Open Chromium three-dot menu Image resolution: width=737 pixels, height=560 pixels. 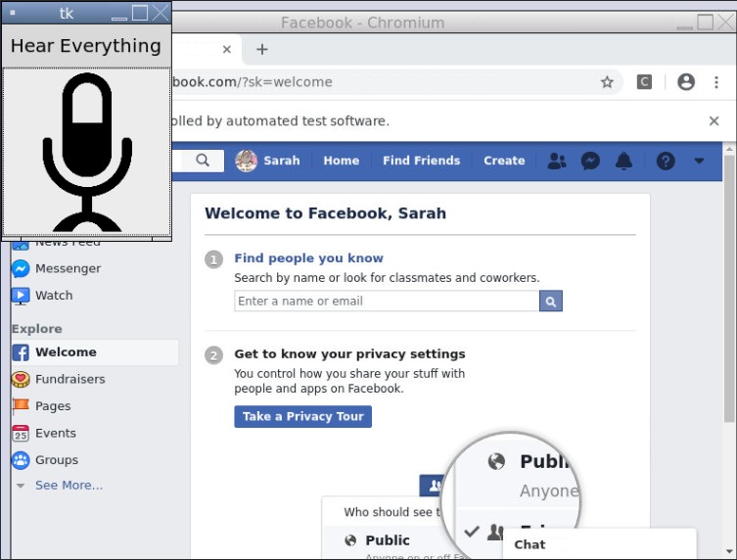click(715, 82)
